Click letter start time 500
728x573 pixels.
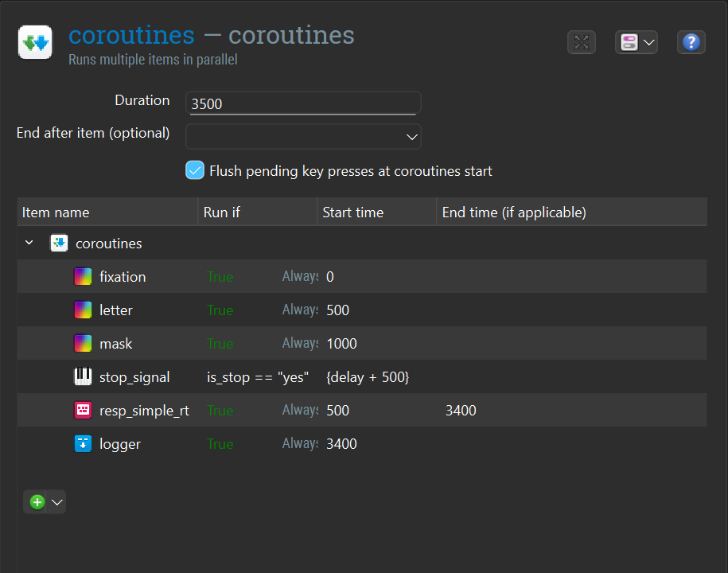(x=337, y=310)
